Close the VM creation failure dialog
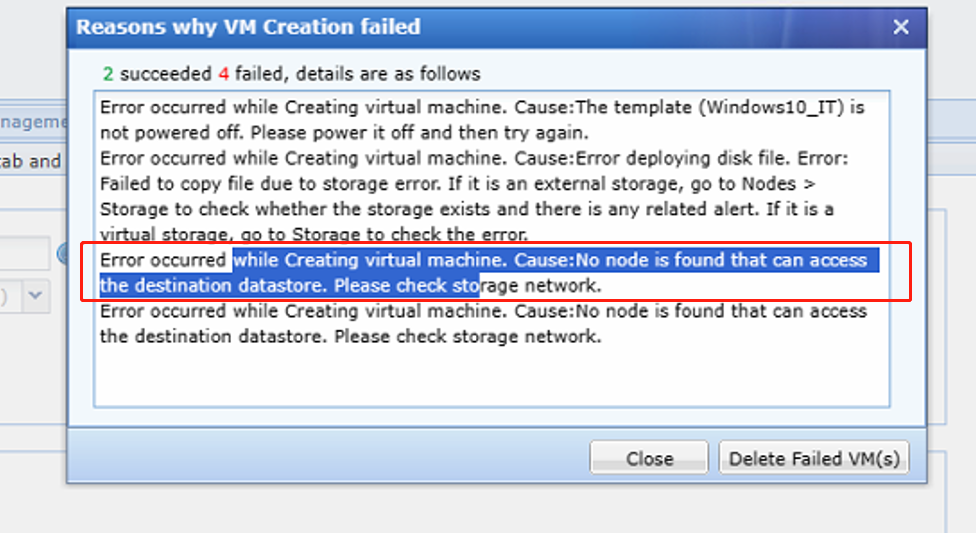976x533 pixels. coord(901,28)
